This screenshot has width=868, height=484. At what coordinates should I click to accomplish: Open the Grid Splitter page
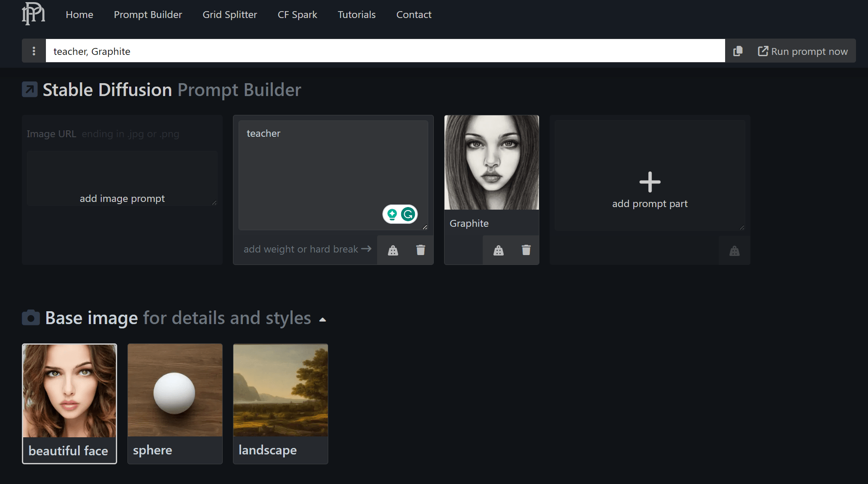[230, 15]
